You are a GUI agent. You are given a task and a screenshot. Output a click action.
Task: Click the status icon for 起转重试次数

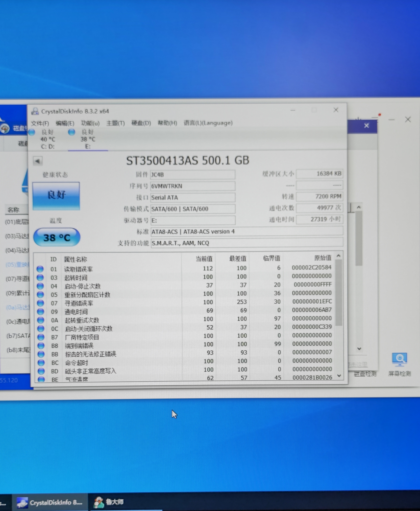[41, 320]
